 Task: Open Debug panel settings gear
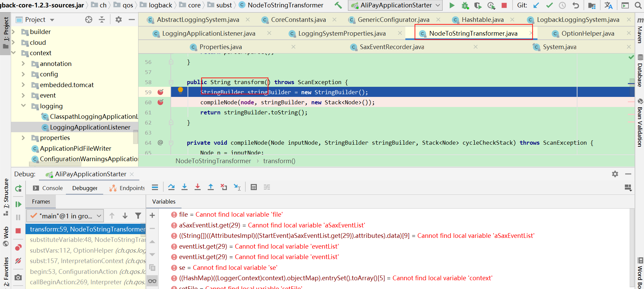pos(615,174)
